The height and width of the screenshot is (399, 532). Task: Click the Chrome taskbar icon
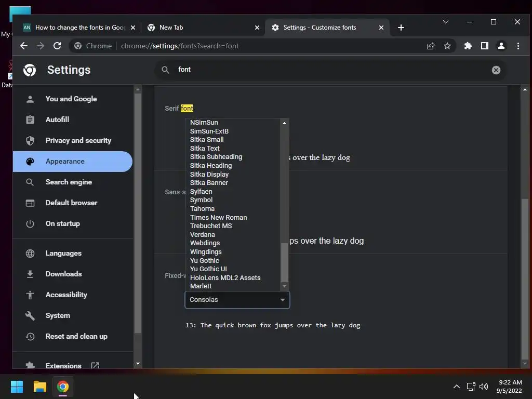[63, 387]
